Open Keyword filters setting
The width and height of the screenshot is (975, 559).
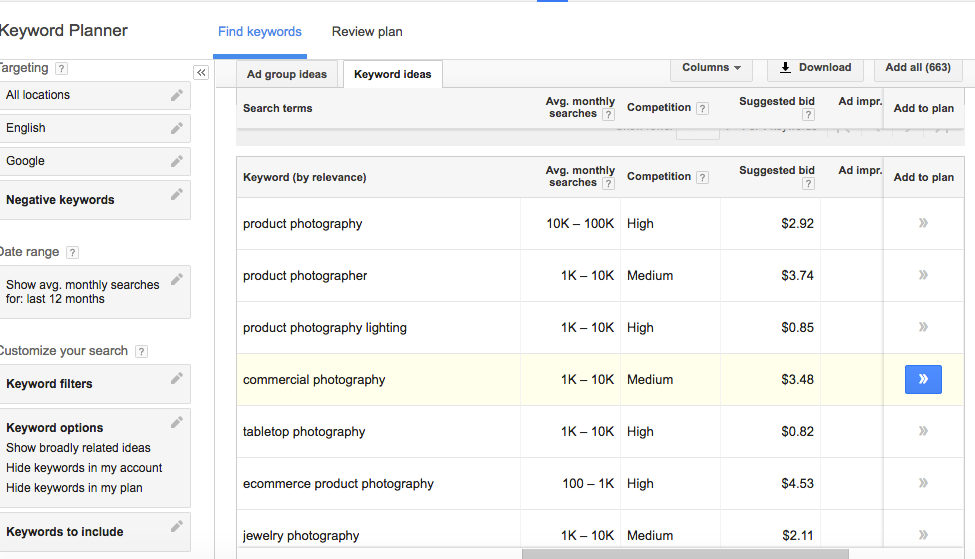pos(95,384)
